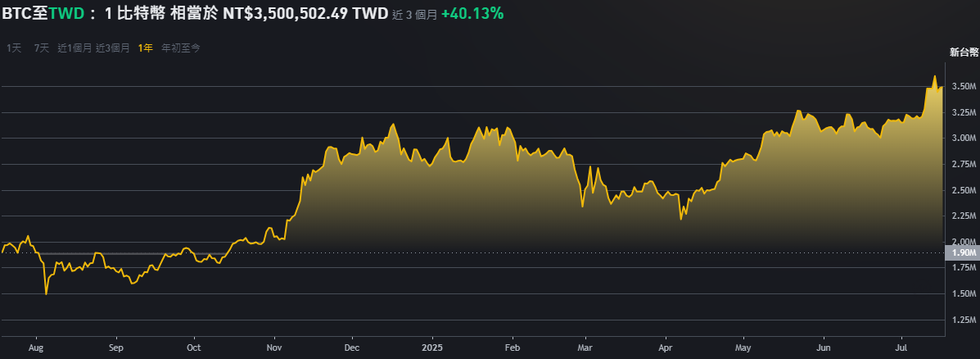Click the +40.13% change value

[x=472, y=14]
